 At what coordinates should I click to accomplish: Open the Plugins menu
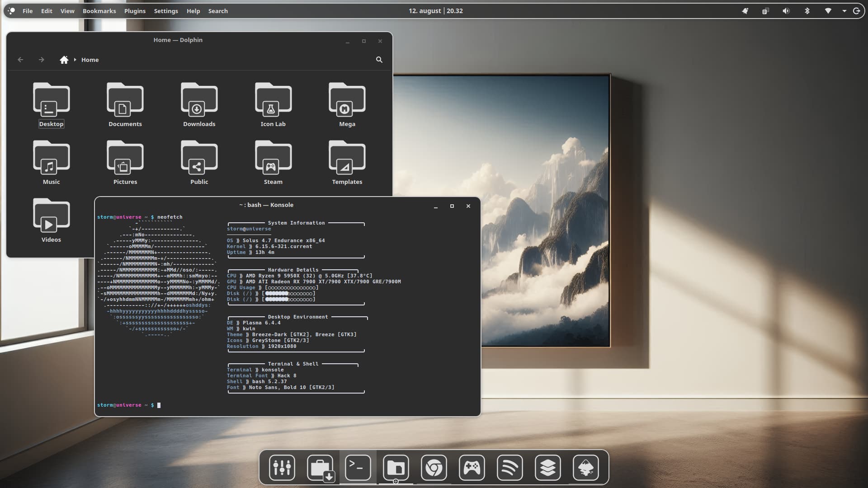click(x=135, y=10)
